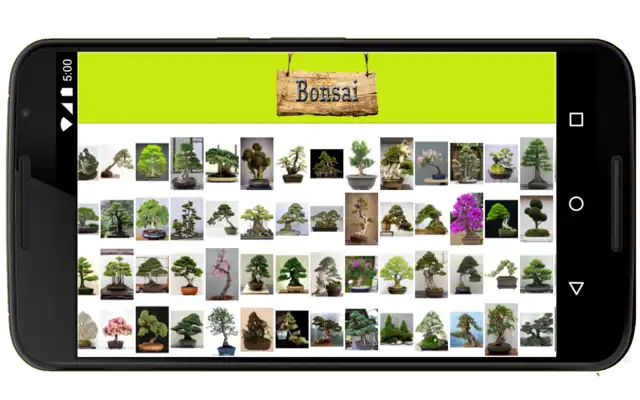Image resolution: width=640 pixels, height=400 pixels.
Task: Open the bonsai with blue sky background
Action: coord(467,330)
